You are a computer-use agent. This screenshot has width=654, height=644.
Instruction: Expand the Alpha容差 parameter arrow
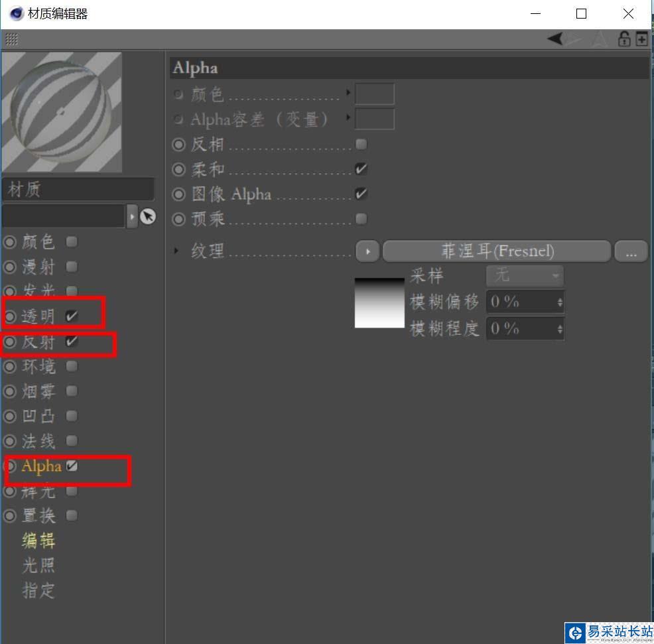pyautogui.click(x=348, y=117)
